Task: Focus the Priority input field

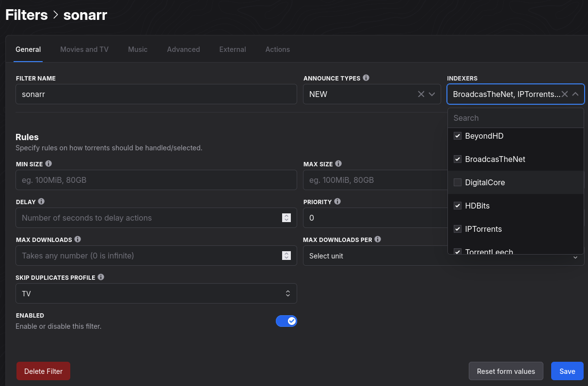Action: point(375,218)
